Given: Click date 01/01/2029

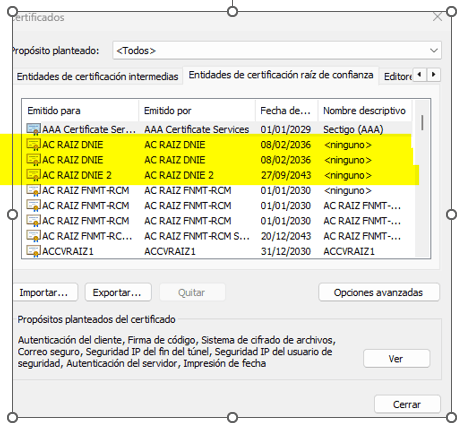Looking at the screenshot, I should pyautogui.click(x=286, y=129).
